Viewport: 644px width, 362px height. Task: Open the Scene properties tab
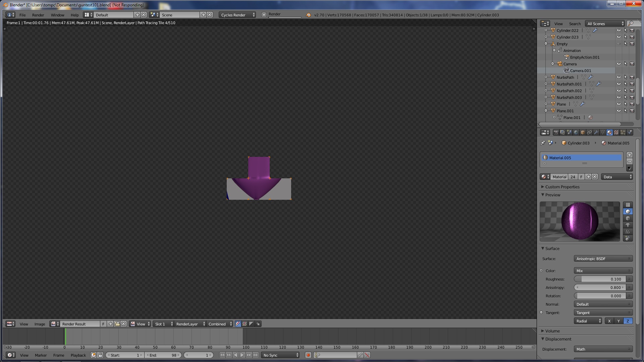[569, 132]
